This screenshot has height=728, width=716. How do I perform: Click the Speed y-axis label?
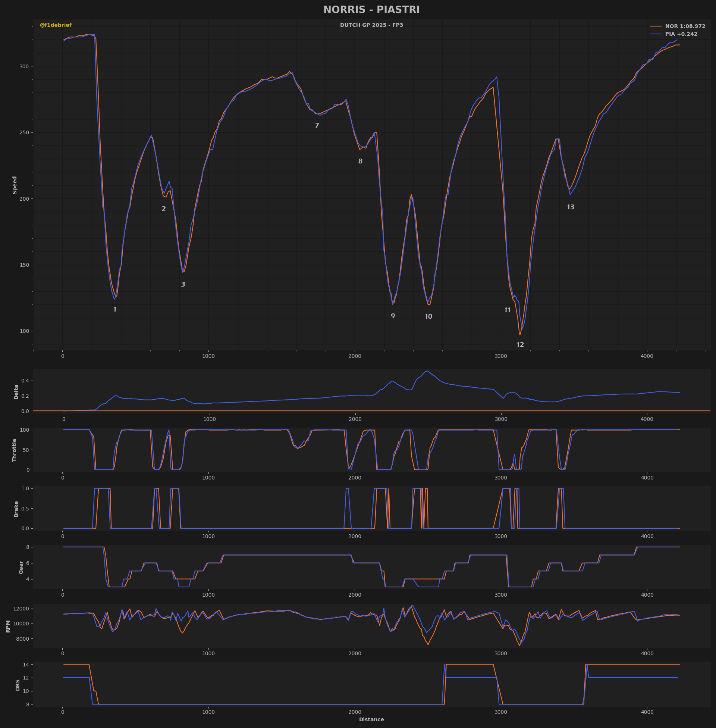(15, 185)
